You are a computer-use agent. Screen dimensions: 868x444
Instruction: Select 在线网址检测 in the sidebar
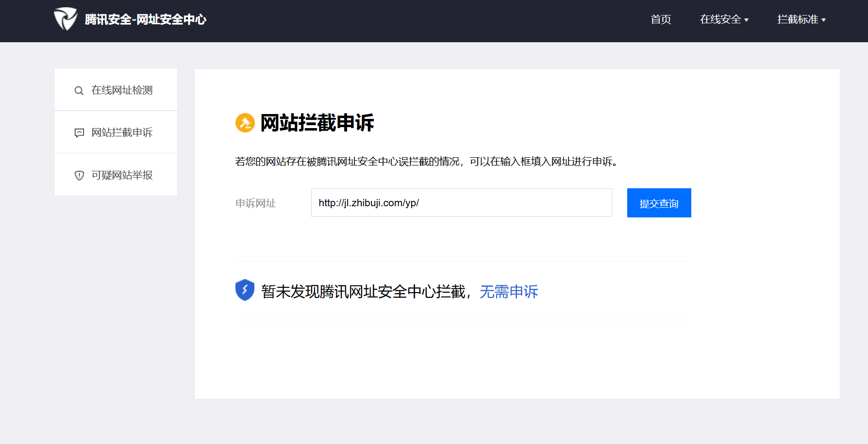116,90
